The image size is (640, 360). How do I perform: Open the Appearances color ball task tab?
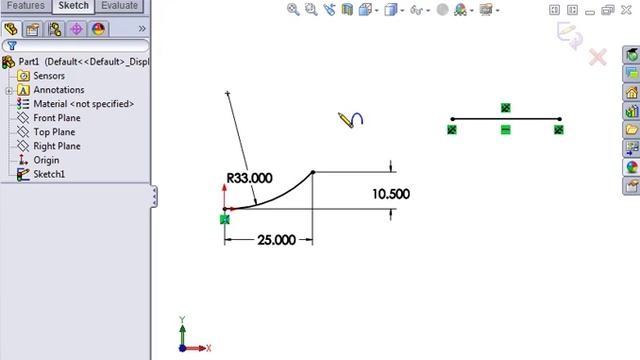click(x=631, y=167)
